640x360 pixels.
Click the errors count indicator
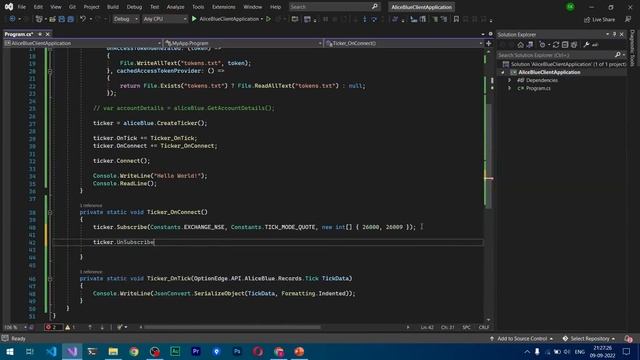point(52,327)
